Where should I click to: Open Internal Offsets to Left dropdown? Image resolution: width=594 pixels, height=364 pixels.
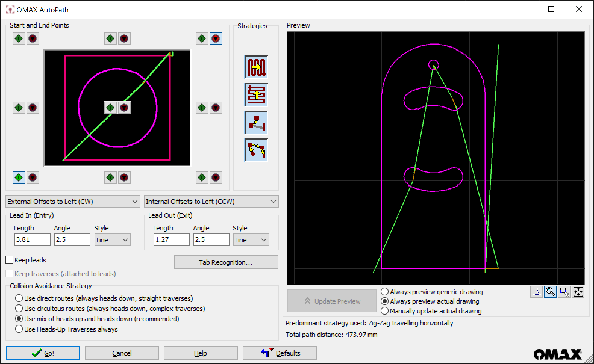211,202
